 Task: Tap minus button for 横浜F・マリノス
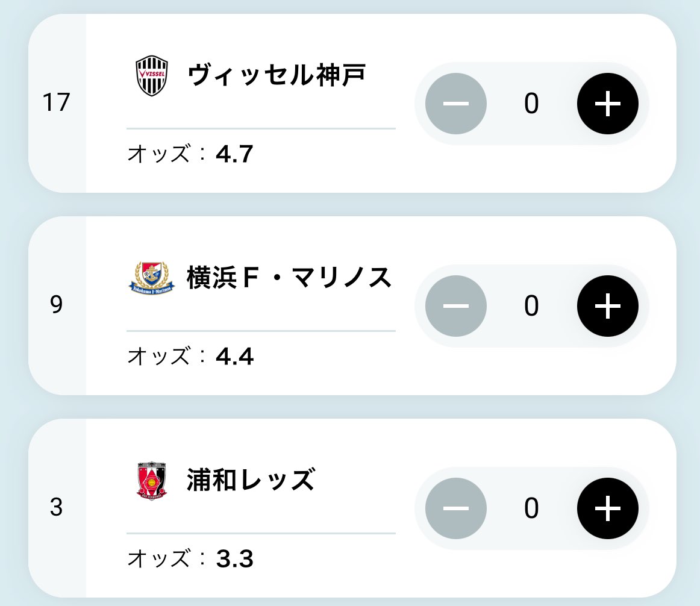pyautogui.click(x=456, y=306)
